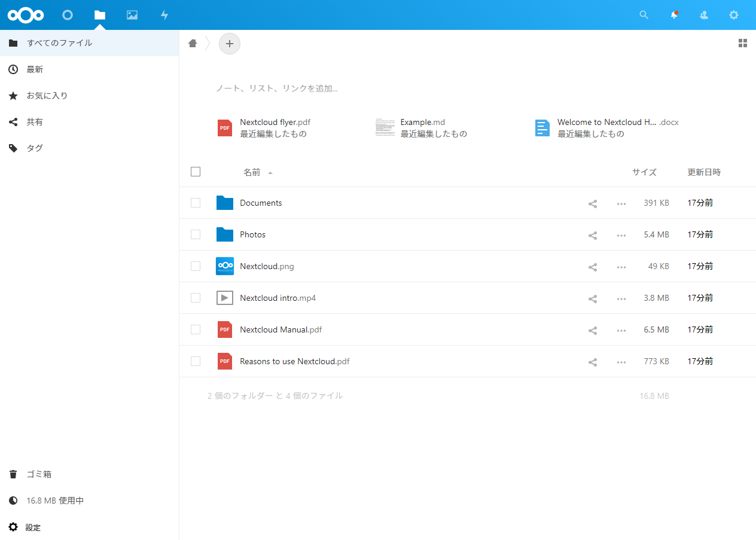Image resolution: width=756 pixels, height=540 pixels.
Task: Select the Documents folder checkbox
Action: tap(196, 203)
